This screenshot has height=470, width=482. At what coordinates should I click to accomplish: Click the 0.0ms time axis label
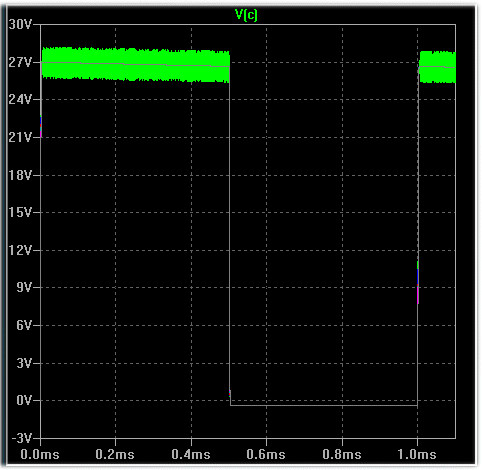point(40,455)
